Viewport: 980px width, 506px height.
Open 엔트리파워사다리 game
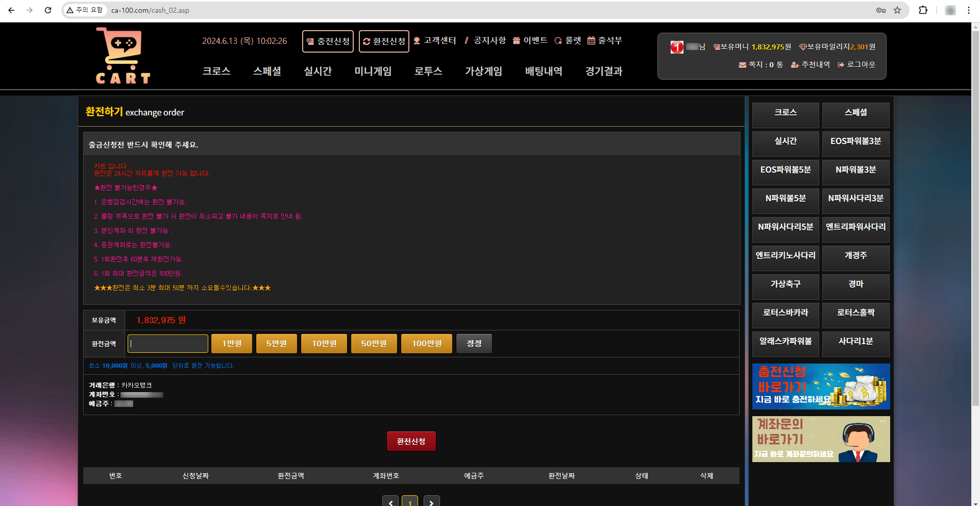pyautogui.click(x=856, y=229)
